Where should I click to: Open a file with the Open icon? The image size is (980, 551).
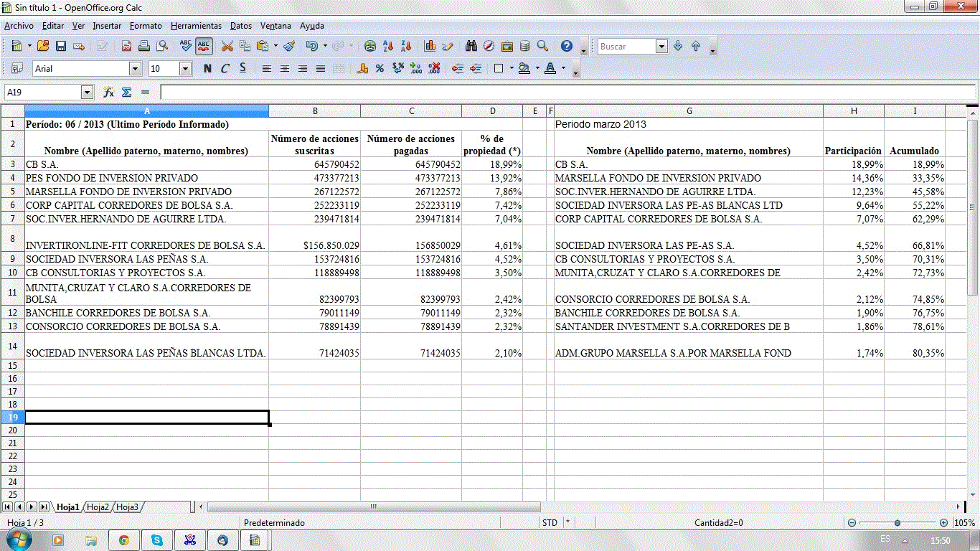(43, 46)
